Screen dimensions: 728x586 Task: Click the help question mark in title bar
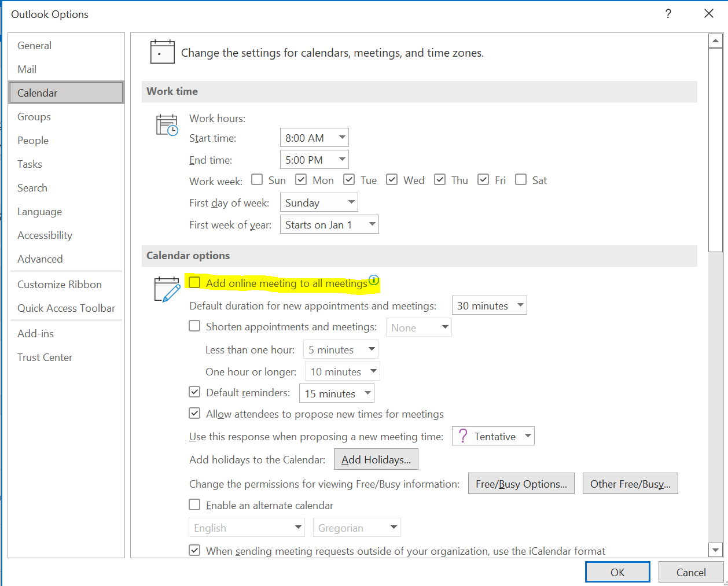click(x=668, y=13)
